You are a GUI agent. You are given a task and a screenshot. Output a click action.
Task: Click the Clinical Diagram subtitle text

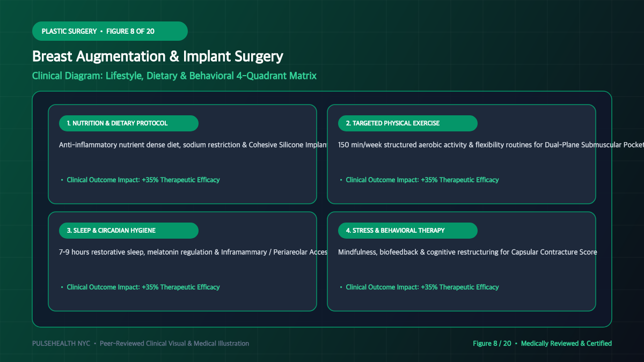coord(174,76)
